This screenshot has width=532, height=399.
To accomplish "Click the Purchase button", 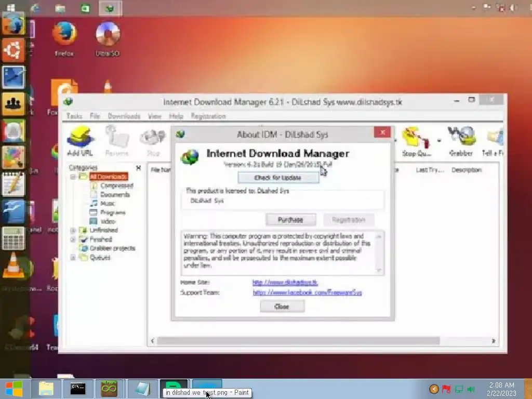I will tap(290, 220).
